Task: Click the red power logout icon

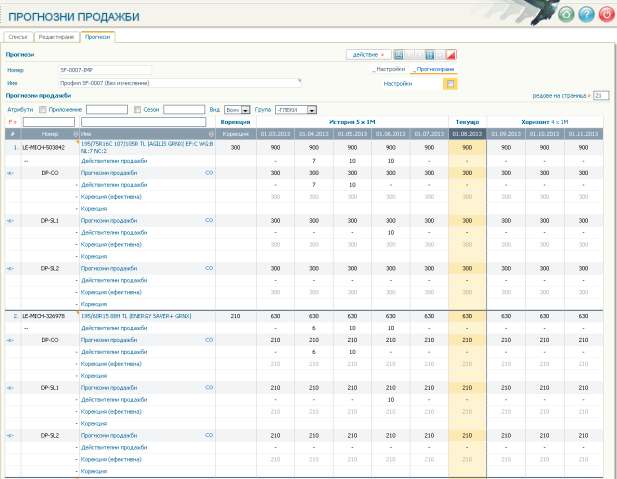Action: click(606, 15)
